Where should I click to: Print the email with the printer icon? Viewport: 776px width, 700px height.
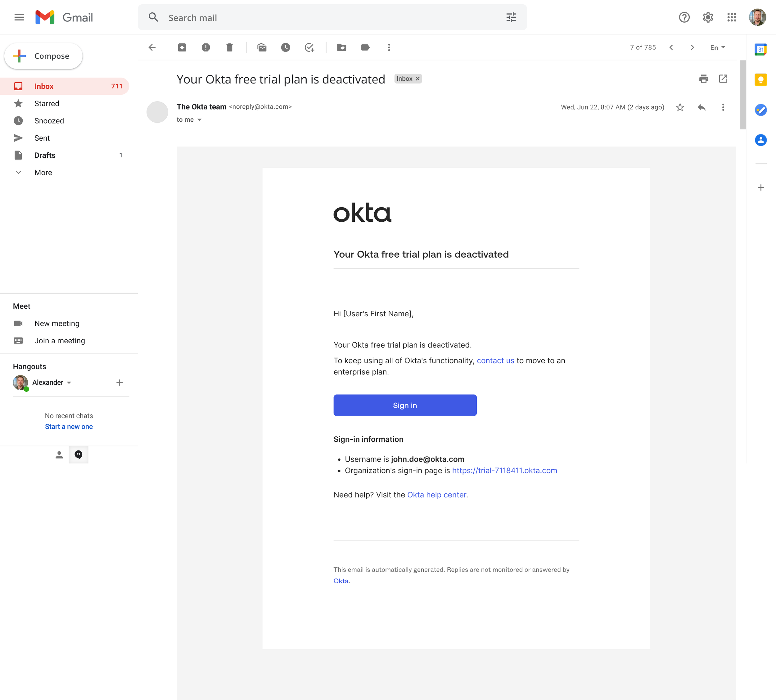(703, 79)
